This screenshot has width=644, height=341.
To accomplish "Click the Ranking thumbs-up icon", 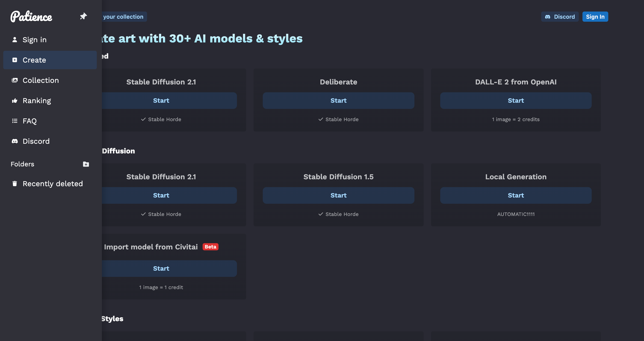I will [x=15, y=101].
